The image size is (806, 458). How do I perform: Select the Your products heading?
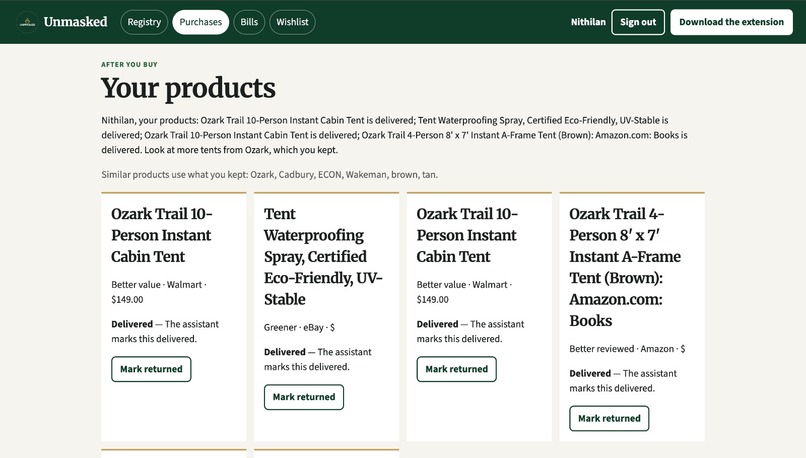188,88
